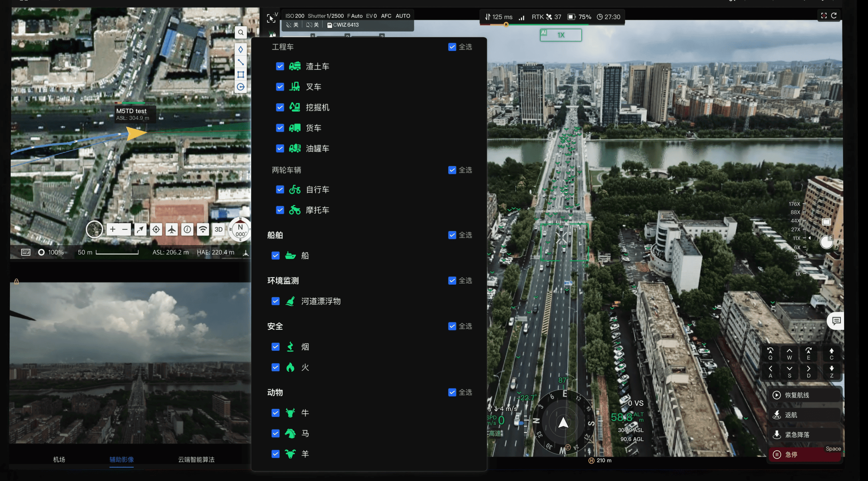The width and height of the screenshot is (868, 481).
Task: Reset map orientation with the compass
Action: [240, 230]
